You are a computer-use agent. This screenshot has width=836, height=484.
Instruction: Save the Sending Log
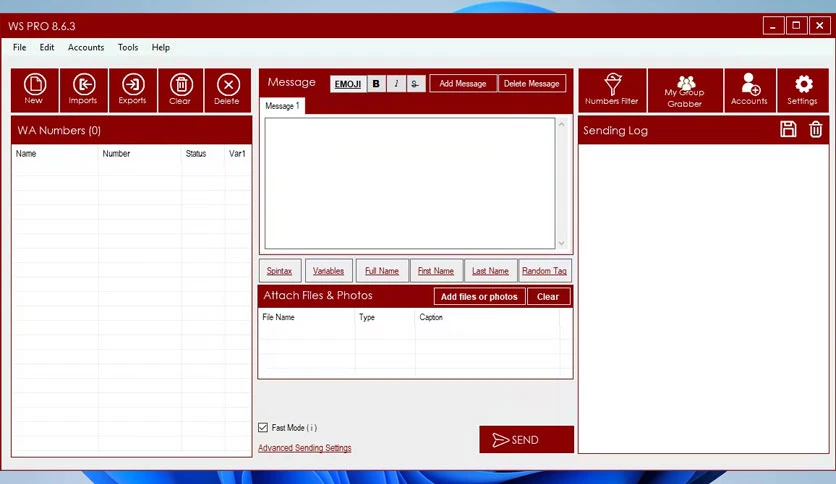(788, 130)
